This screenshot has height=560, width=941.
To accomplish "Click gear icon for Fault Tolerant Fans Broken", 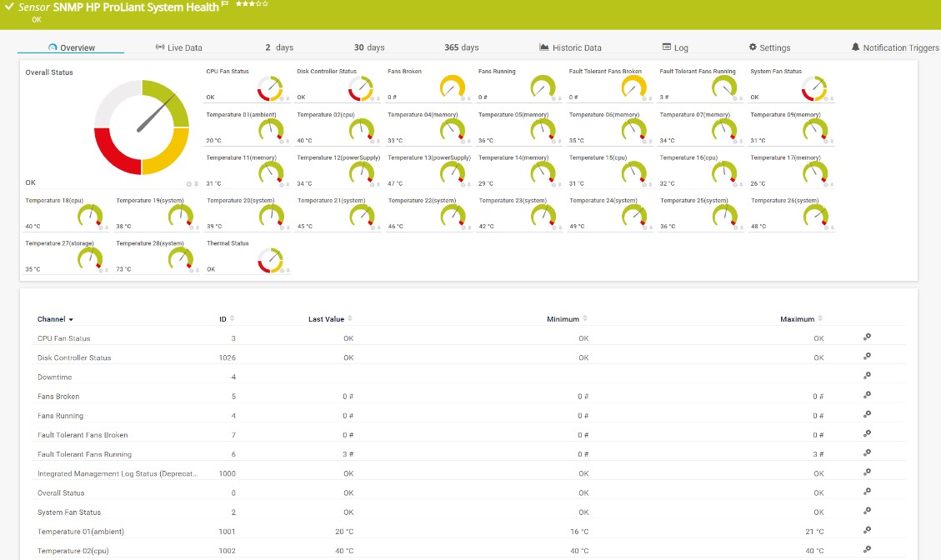I will click(x=867, y=433).
